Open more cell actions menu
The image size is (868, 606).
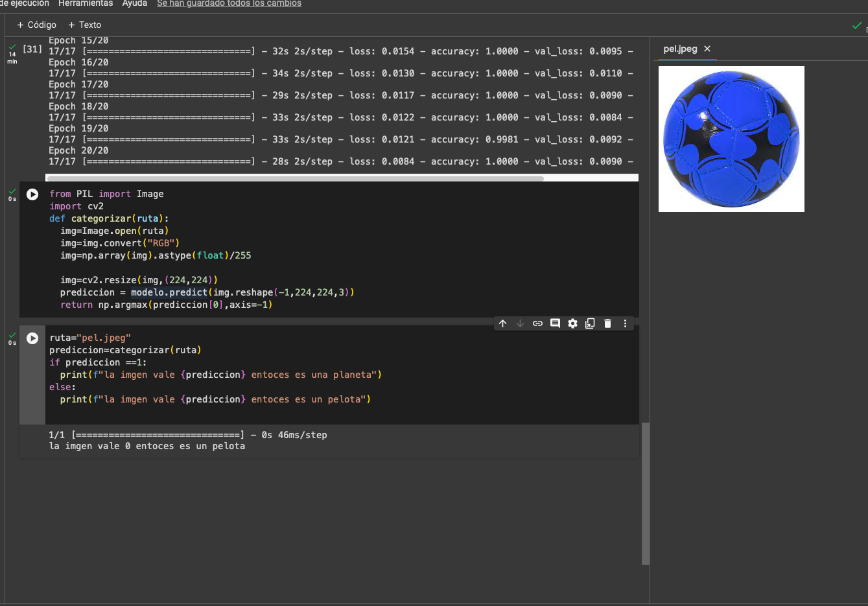point(625,323)
